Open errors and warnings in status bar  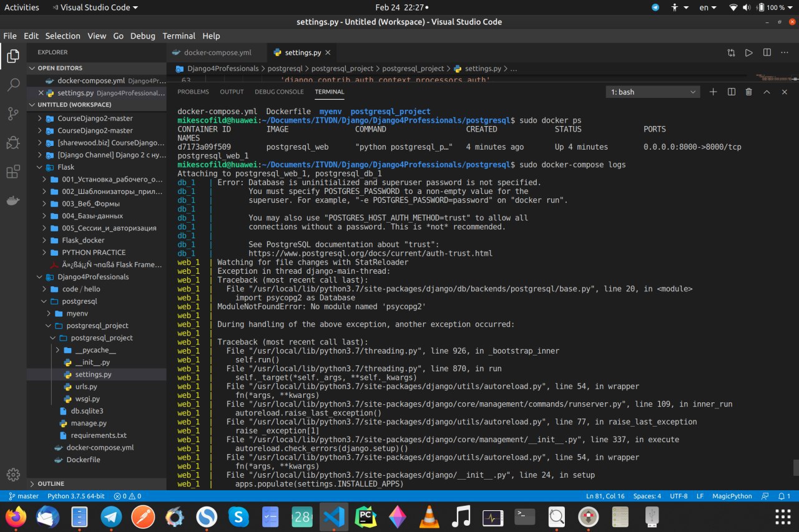pyautogui.click(x=127, y=496)
